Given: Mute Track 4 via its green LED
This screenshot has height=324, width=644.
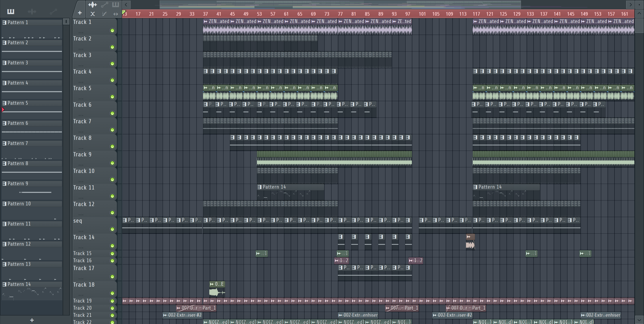Looking at the screenshot, I should (x=112, y=80).
